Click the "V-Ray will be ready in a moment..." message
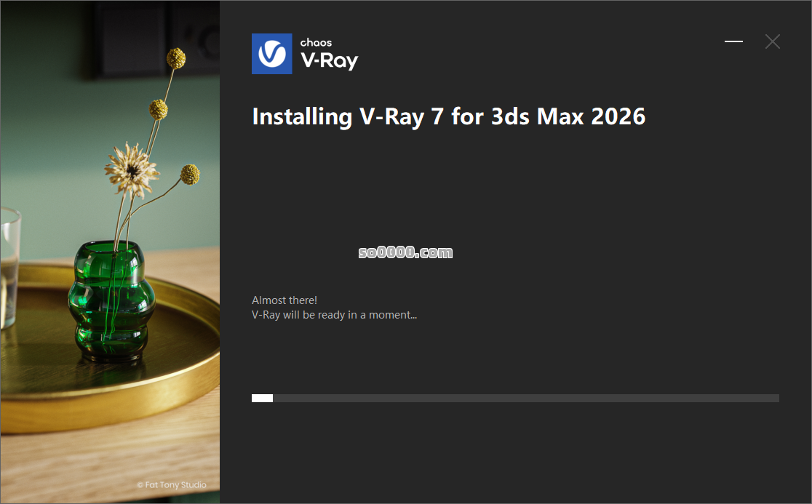The height and width of the screenshot is (504, 812). point(334,315)
